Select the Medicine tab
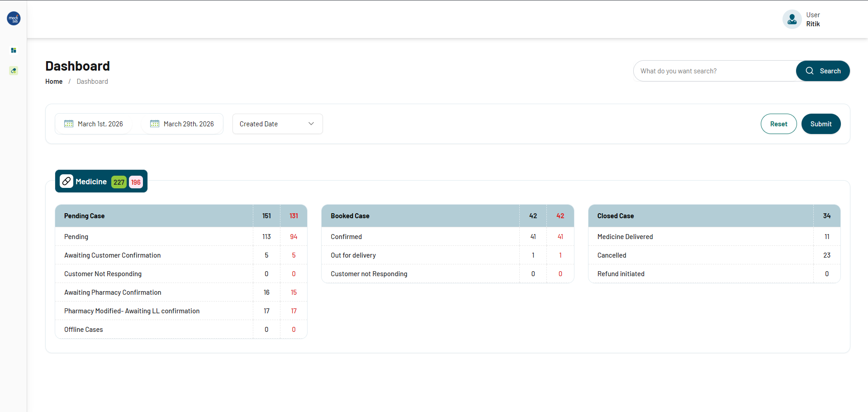This screenshot has height=412, width=868. tap(91, 182)
